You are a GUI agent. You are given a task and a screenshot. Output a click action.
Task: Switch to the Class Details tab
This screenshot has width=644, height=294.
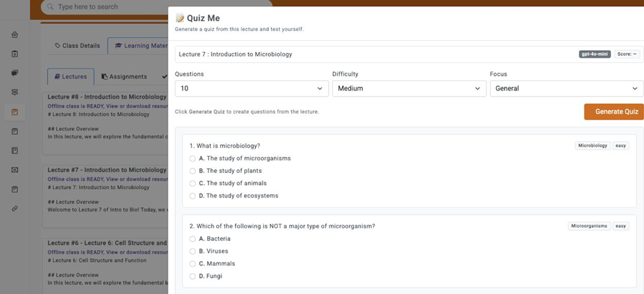coord(77,46)
